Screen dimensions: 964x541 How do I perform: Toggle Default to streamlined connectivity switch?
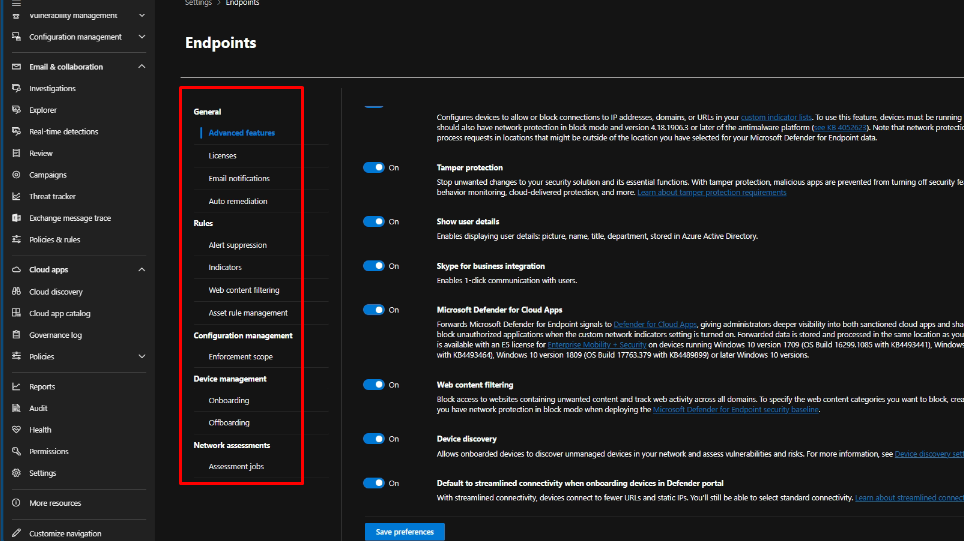click(374, 483)
